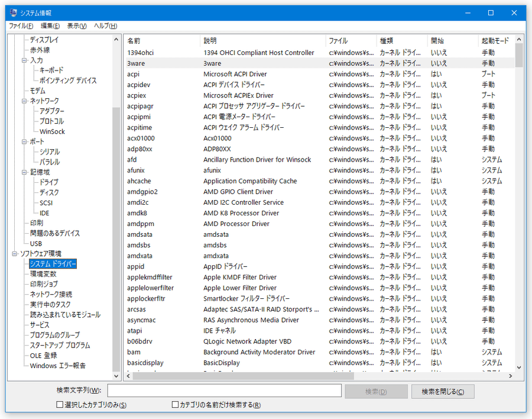The height and width of the screenshot is (419, 532).
Task: Select プロトコル tree item
Action: tap(51, 121)
